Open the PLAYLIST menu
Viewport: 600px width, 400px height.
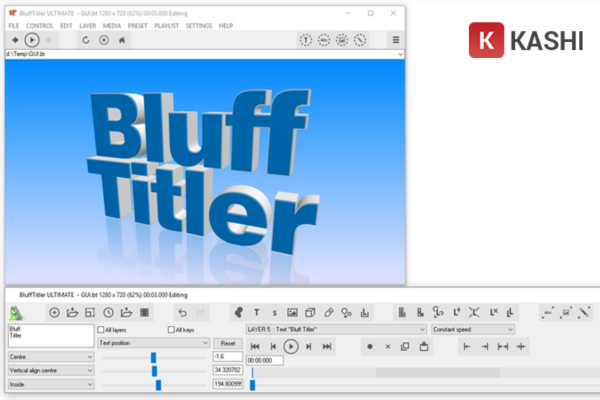[166, 26]
